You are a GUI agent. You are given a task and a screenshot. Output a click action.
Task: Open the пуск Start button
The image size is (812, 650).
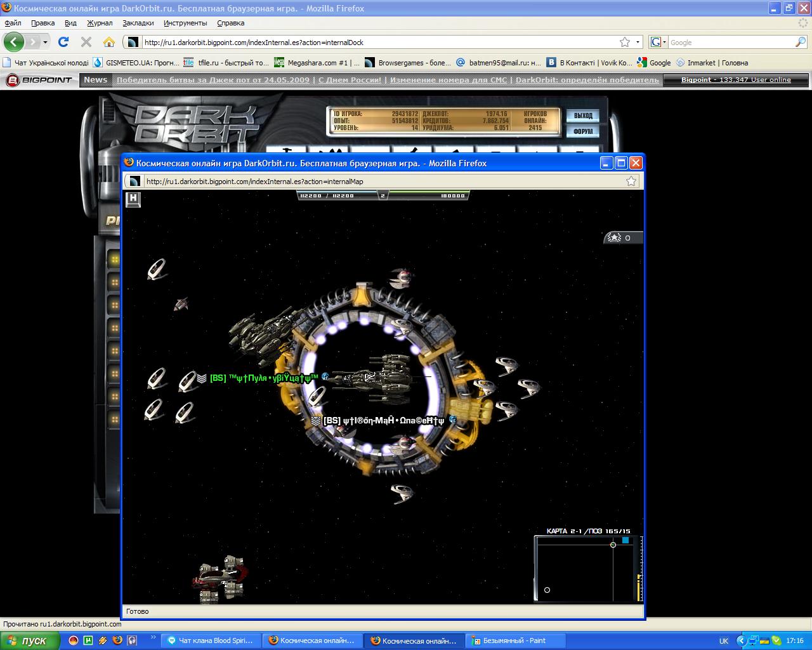pyautogui.click(x=30, y=640)
